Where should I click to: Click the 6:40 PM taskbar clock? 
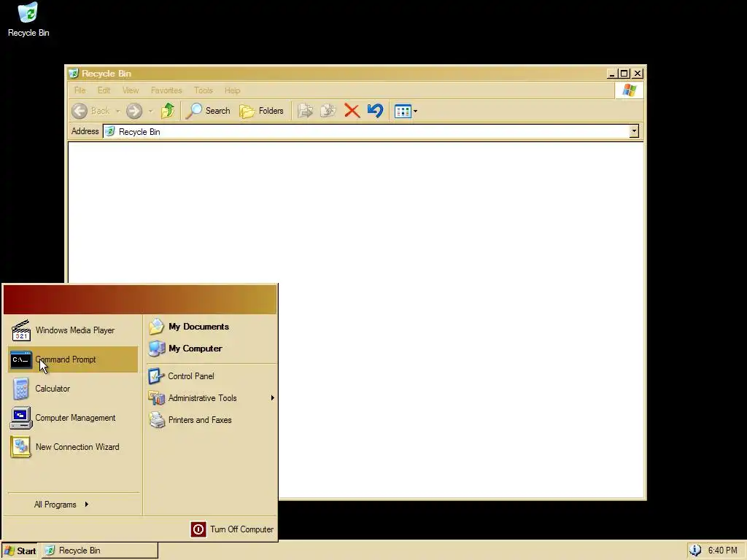click(x=722, y=551)
